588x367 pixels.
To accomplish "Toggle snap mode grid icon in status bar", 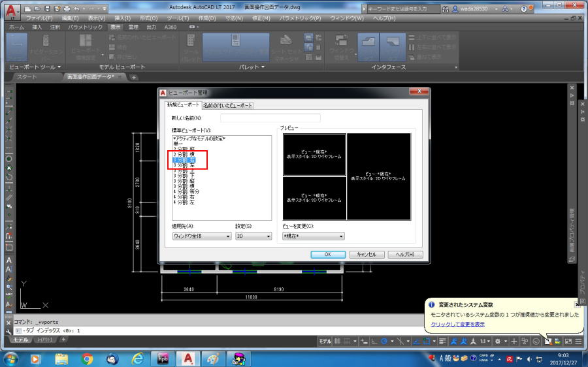I will tap(348, 341).
